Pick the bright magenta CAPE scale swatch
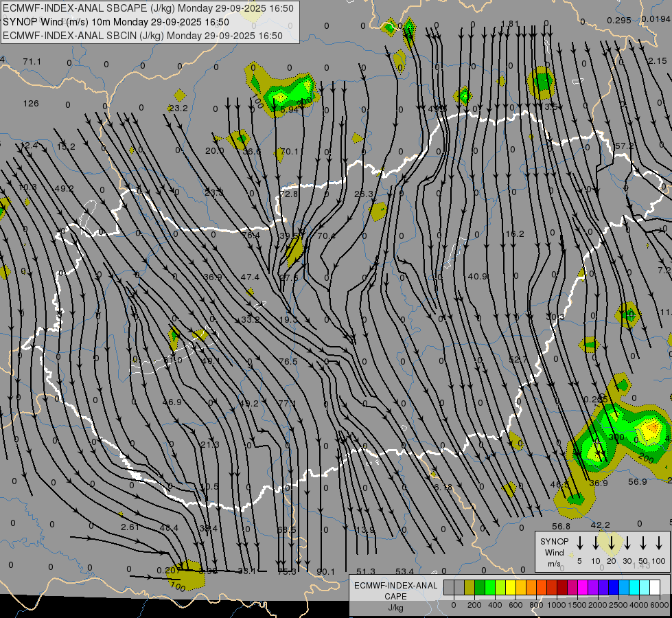The width and height of the screenshot is (672, 618). pos(583,588)
